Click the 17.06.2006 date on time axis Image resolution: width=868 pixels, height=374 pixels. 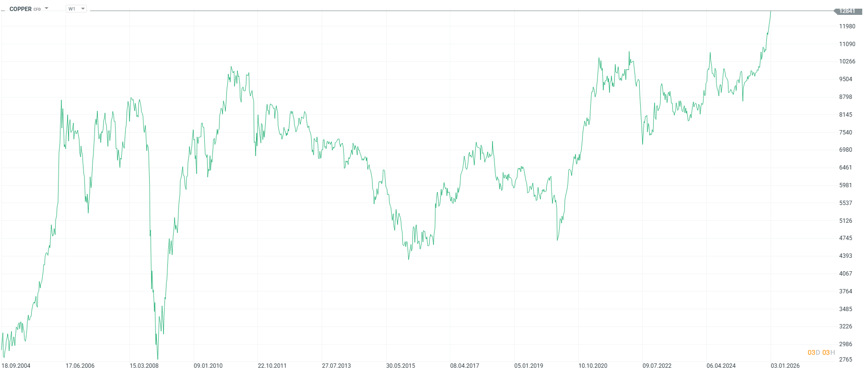click(x=80, y=366)
